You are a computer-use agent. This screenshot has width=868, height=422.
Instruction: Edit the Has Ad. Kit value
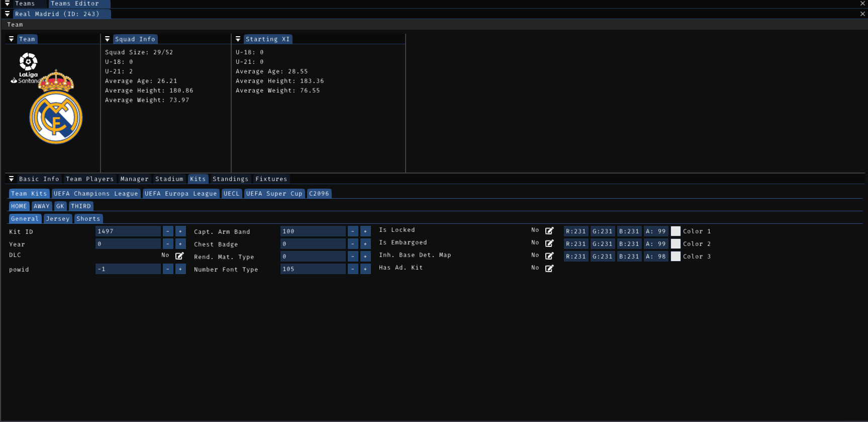pyautogui.click(x=549, y=268)
